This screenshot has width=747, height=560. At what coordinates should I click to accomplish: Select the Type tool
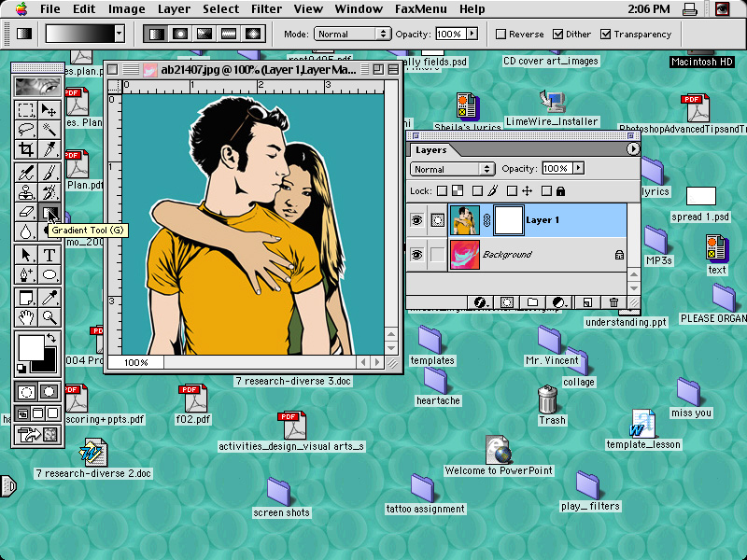(x=49, y=255)
